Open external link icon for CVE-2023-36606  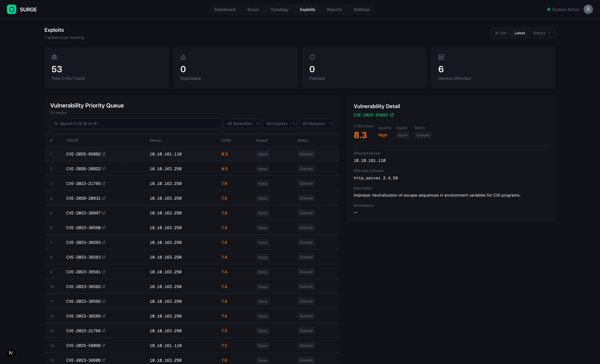click(103, 360)
